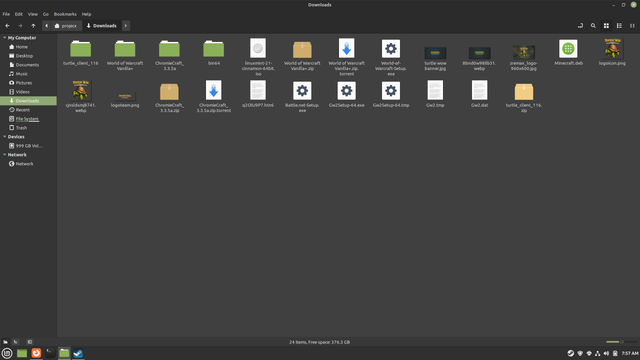Select the logoteam.png image

[125, 100]
